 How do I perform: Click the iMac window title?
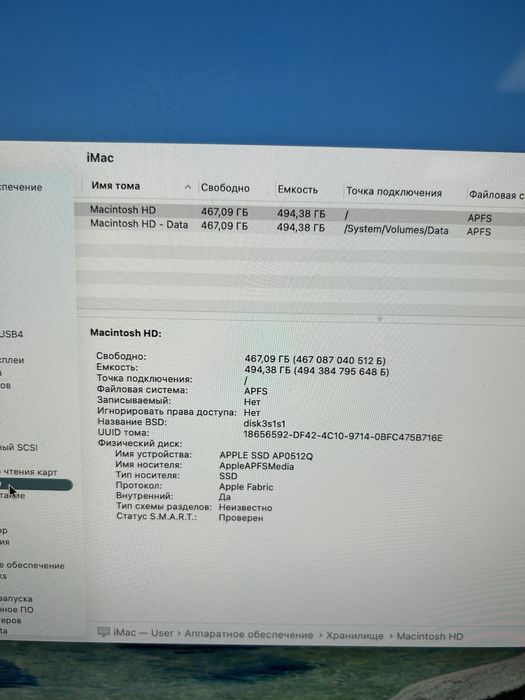click(100, 158)
